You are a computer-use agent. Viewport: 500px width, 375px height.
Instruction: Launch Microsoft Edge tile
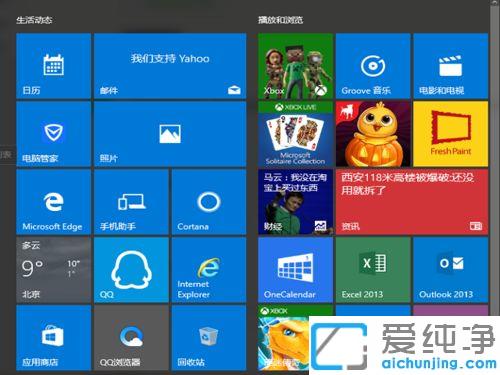click(x=53, y=202)
